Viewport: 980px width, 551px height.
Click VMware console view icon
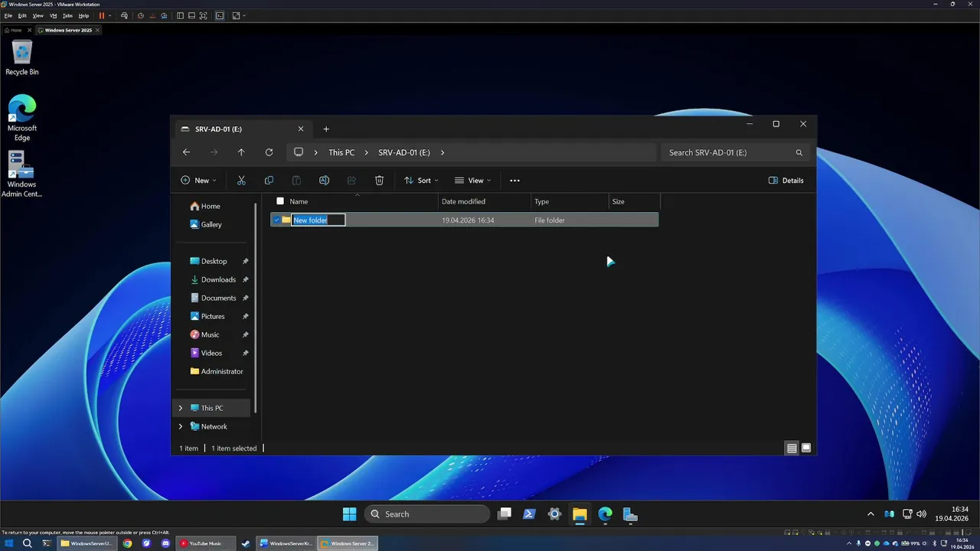[219, 15]
